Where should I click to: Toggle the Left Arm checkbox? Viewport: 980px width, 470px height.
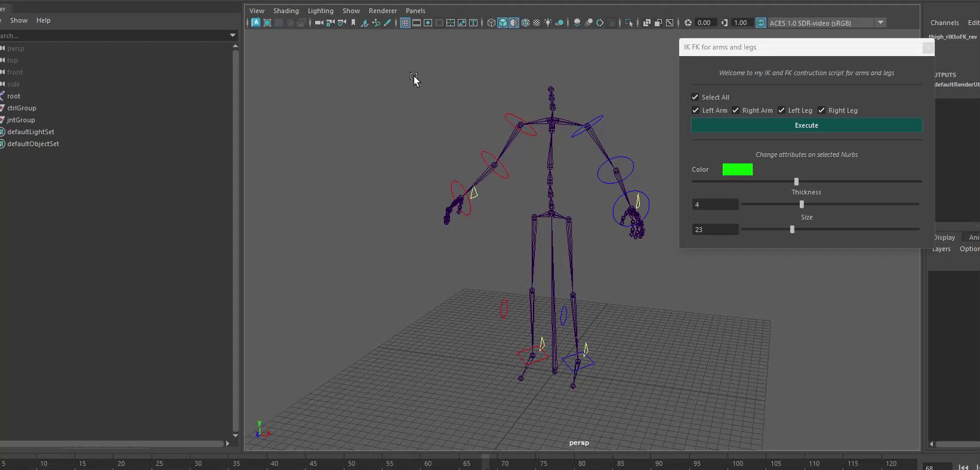(x=696, y=110)
